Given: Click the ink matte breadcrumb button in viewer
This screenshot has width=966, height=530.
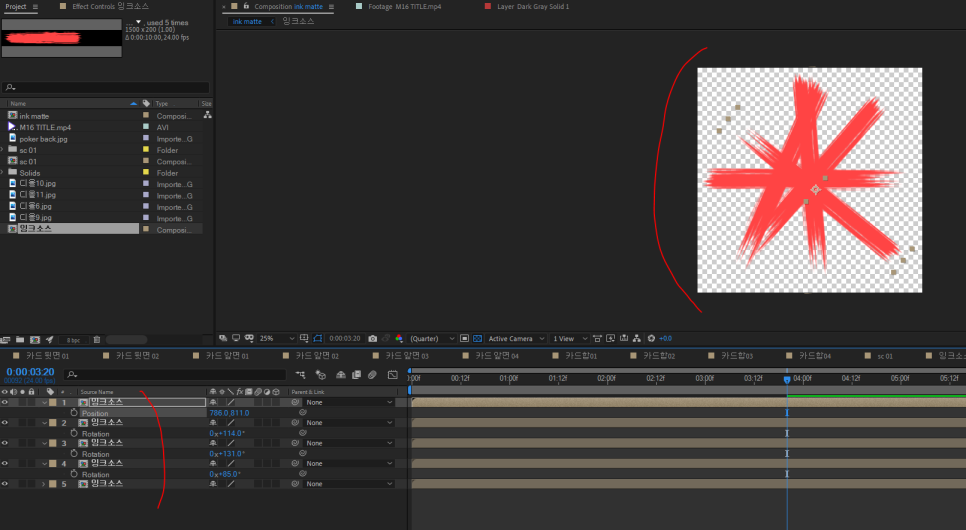Looking at the screenshot, I should pos(247,22).
